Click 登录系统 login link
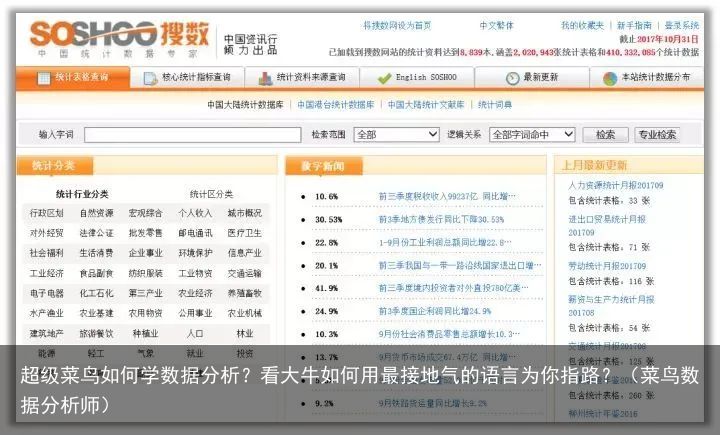The width and height of the screenshot is (720, 435). (682, 26)
